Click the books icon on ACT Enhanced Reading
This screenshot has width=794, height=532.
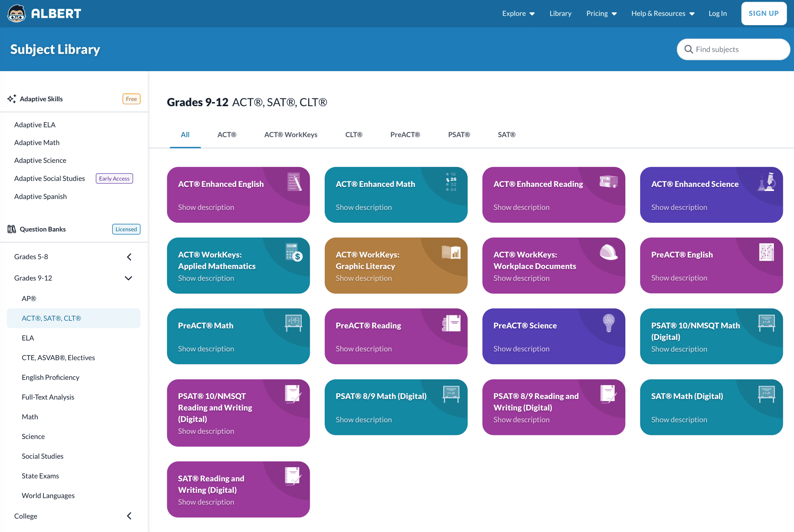coord(609,181)
